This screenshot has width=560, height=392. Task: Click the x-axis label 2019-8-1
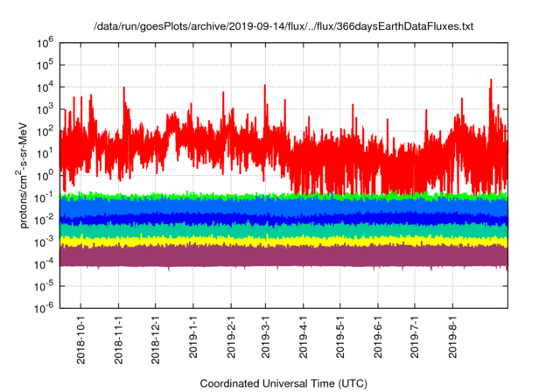452,337
